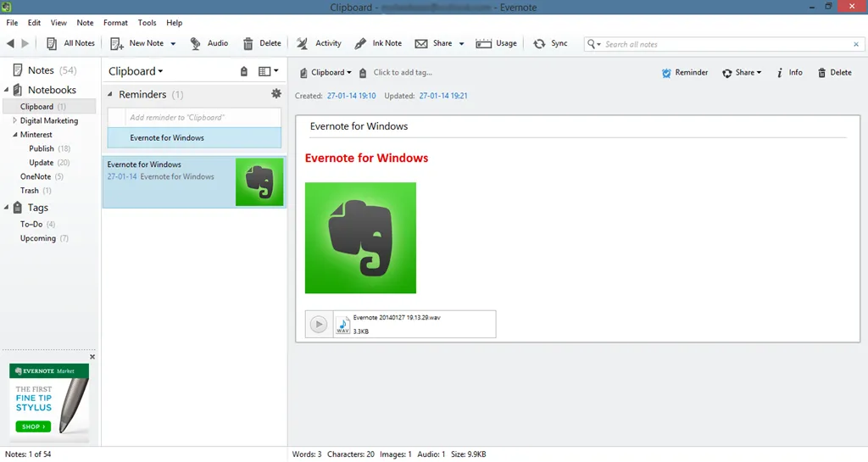The height and width of the screenshot is (462, 868).
Task: Set a Reminder on this note
Action: [685, 73]
